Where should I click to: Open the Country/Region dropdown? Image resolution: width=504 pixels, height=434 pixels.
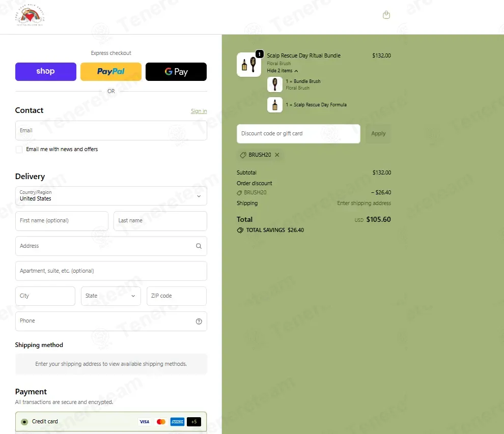pyautogui.click(x=111, y=196)
